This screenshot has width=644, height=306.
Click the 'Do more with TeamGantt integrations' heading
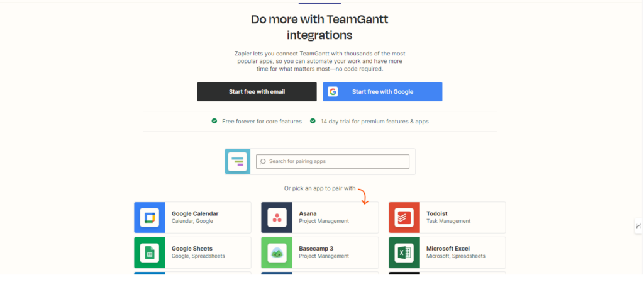[319, 27]
